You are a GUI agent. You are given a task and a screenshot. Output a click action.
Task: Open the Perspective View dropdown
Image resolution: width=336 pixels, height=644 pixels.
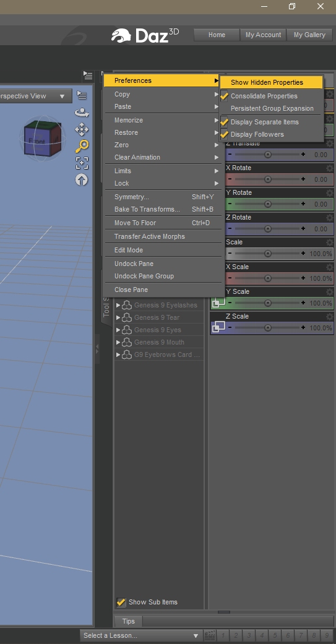pos(36,96)
